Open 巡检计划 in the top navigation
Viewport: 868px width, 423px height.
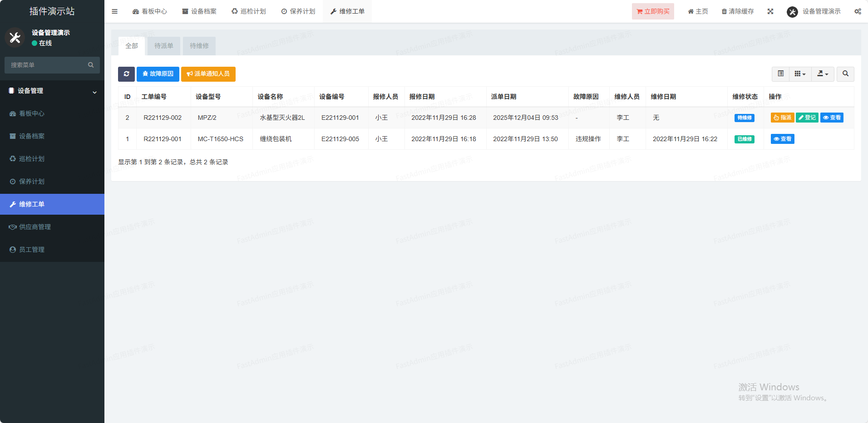tap(249, 11)
